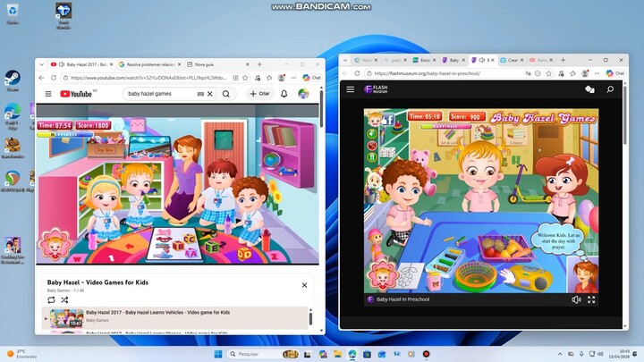Click the Criar button on YouTube

click(x=260, y=94)
